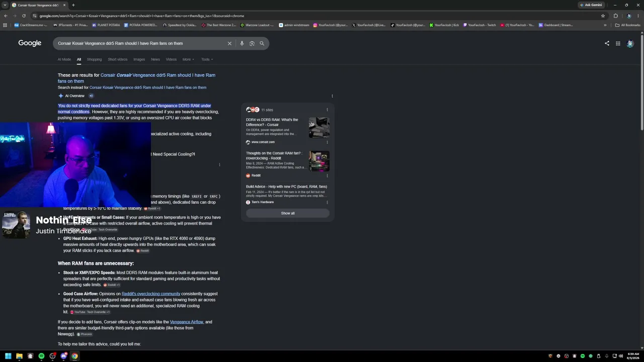Open the Warzone Loadout bookmark
644x362 pixels.
257,25
